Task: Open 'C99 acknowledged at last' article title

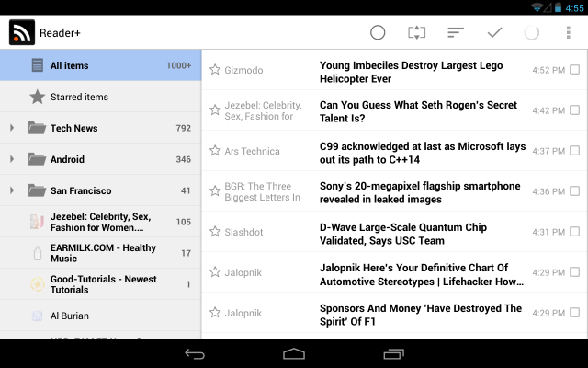Action: (x=423, y=153)
